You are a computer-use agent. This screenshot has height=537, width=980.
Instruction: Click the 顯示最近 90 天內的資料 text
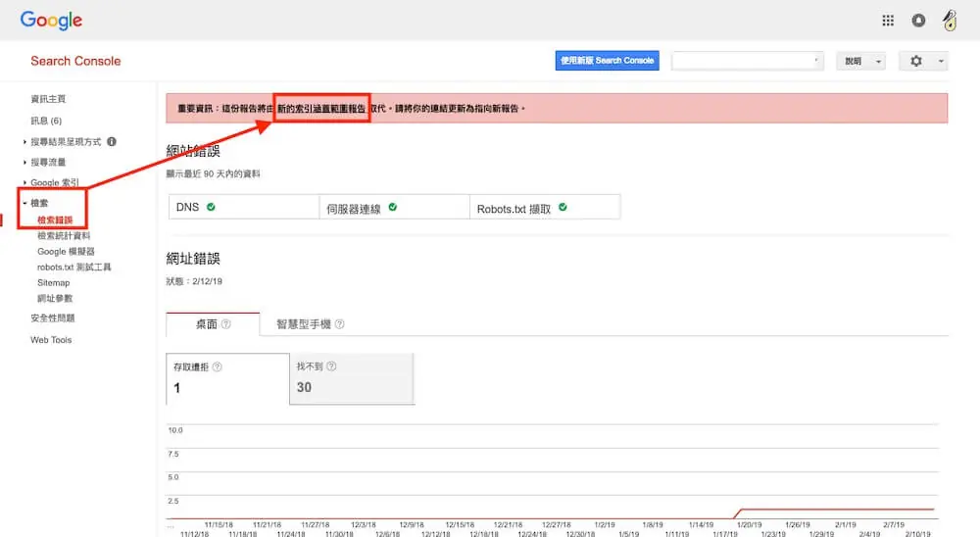click(213, 173)
